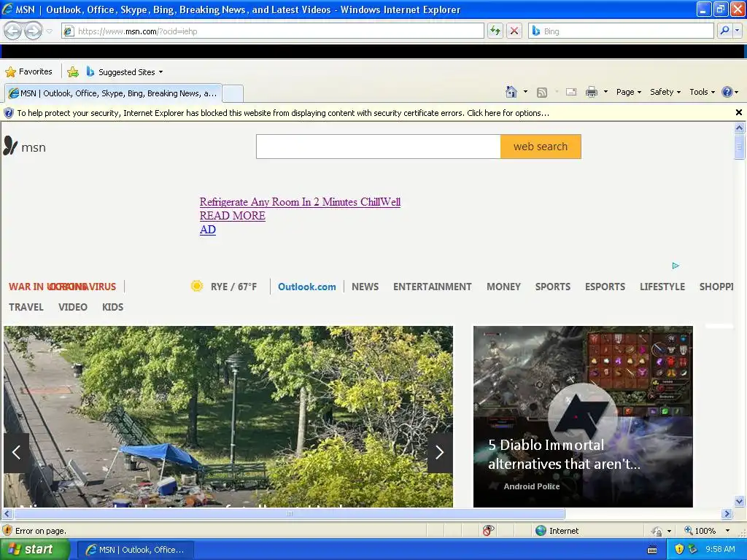Go to ESPORTS section
This screenshot has width=747, height=560.
[x=605, y=287]
